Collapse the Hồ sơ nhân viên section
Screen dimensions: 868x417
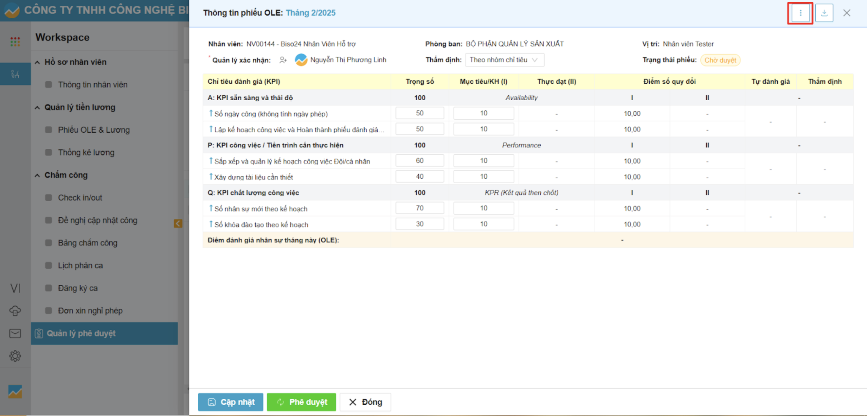tap(37, 62)
